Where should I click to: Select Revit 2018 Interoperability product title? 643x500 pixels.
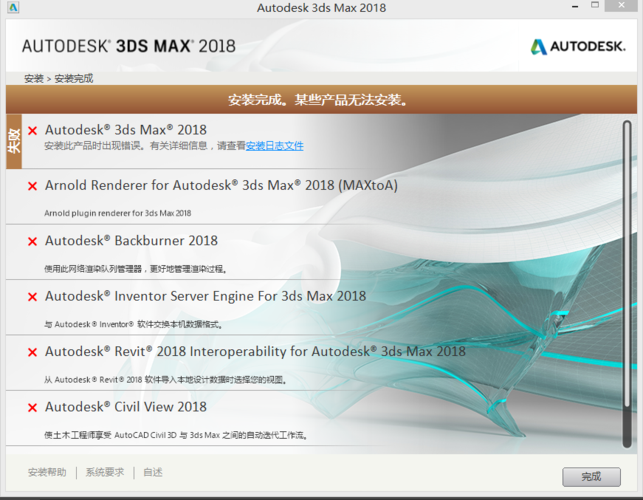click(x=255, y=352)
